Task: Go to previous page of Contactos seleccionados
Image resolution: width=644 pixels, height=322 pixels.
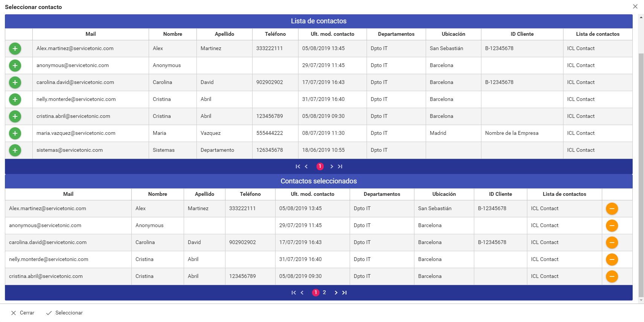Action: tap(302, 293)
